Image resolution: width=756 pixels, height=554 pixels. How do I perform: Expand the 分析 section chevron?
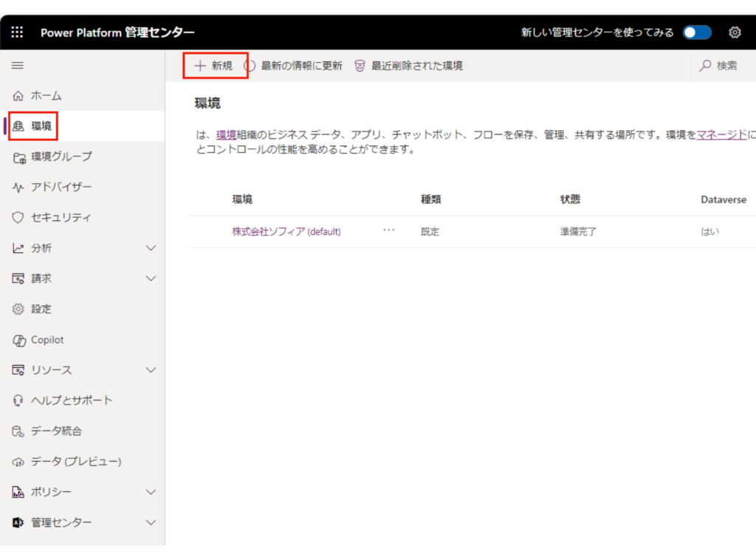click(151, 248)
